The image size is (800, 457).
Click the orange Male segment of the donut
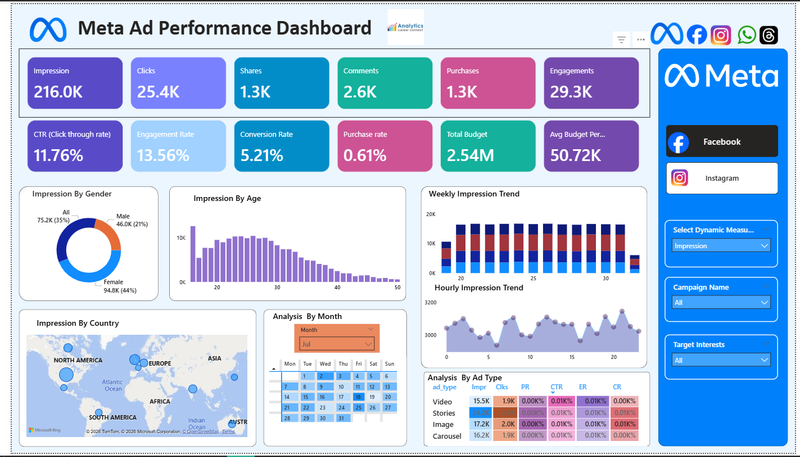110,233
